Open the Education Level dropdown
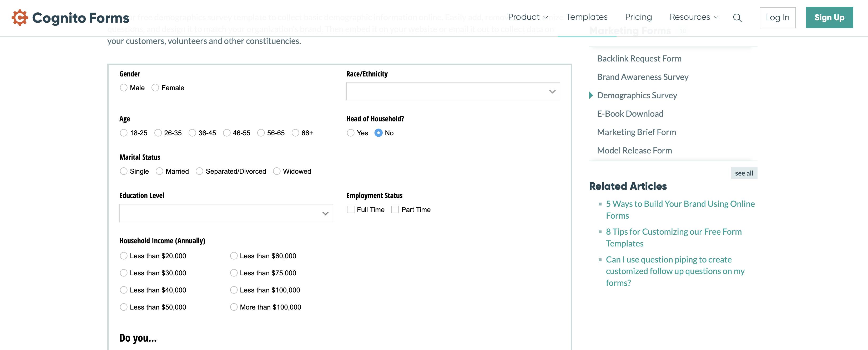This screenshot has height=350, width=868. (x=226, y=213)
